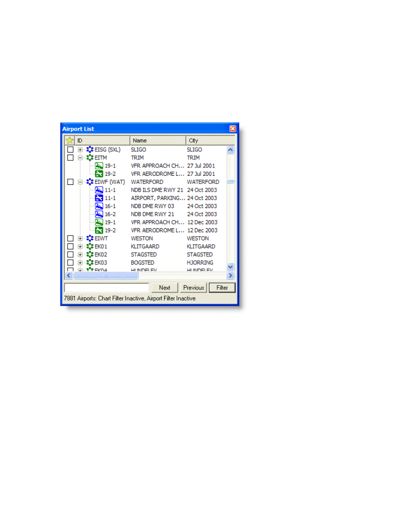
Task: Expand the EIWT tree node
Action: 80,239
